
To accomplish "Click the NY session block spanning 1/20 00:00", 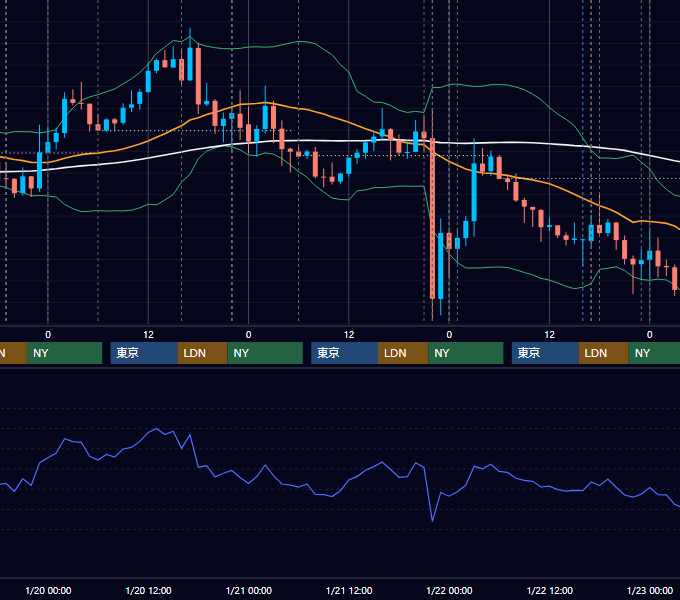I will (x=64, y=353).
